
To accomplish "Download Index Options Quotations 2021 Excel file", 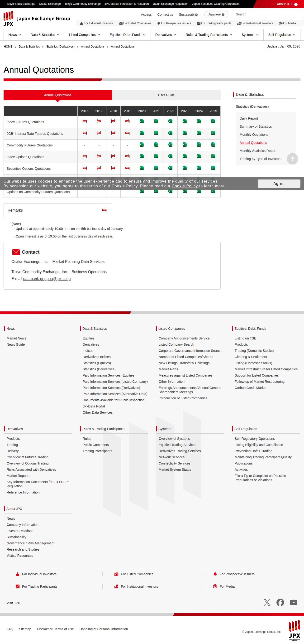I will 156,156.
